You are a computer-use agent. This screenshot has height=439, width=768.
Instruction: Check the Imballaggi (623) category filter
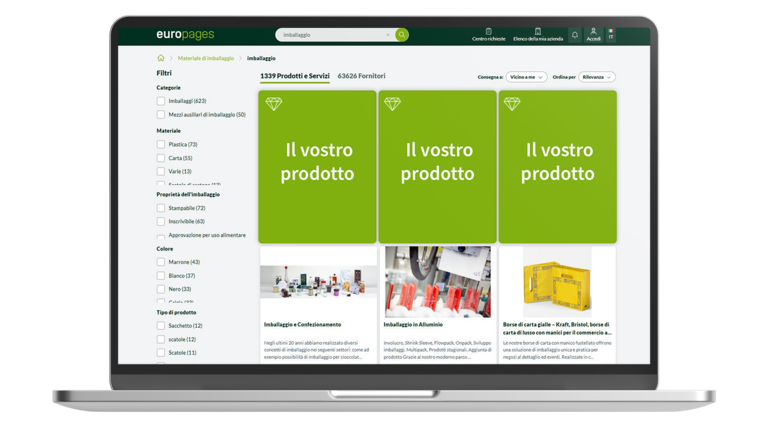click(161, 101)
